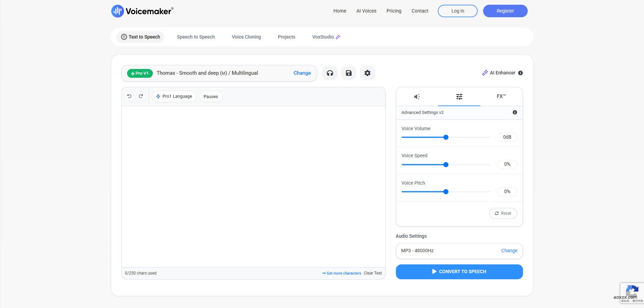Click the Reset settings button
This screenshot has height=308, width=644.
click(x=503, y=213)
